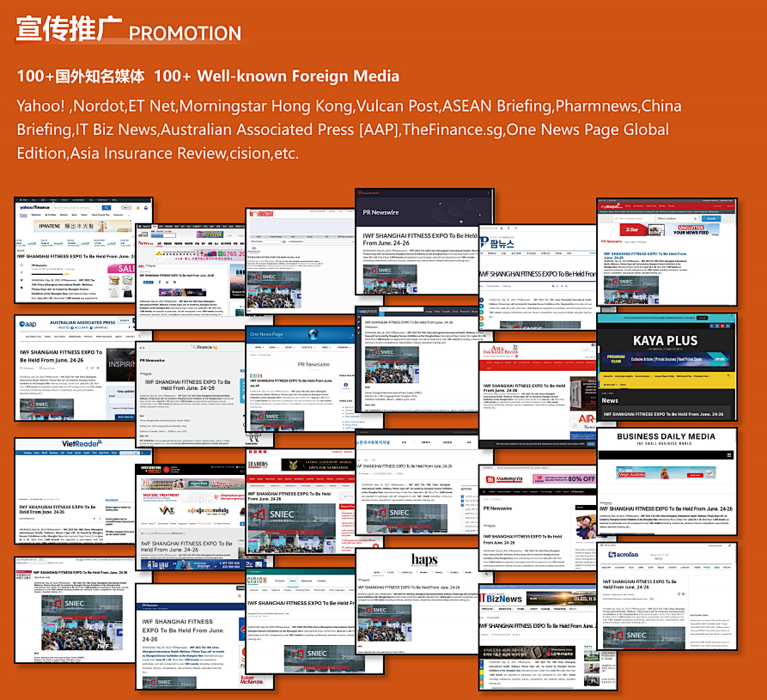Screen dimensions: 767x700
Task: Open the INSPIRING ad on the AAP screenshot
Action: point(121,364)
